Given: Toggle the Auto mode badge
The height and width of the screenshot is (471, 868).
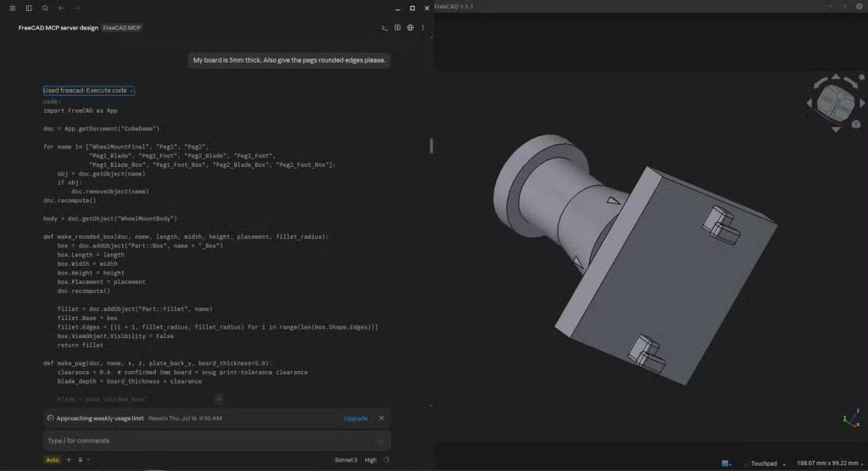Looking at the screenshot, I should tap(52, 459).
